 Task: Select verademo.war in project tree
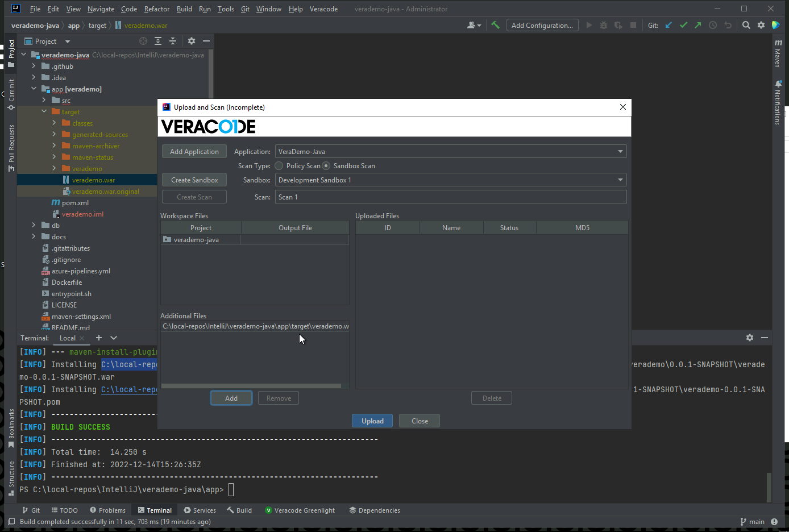tap(93, 180)
